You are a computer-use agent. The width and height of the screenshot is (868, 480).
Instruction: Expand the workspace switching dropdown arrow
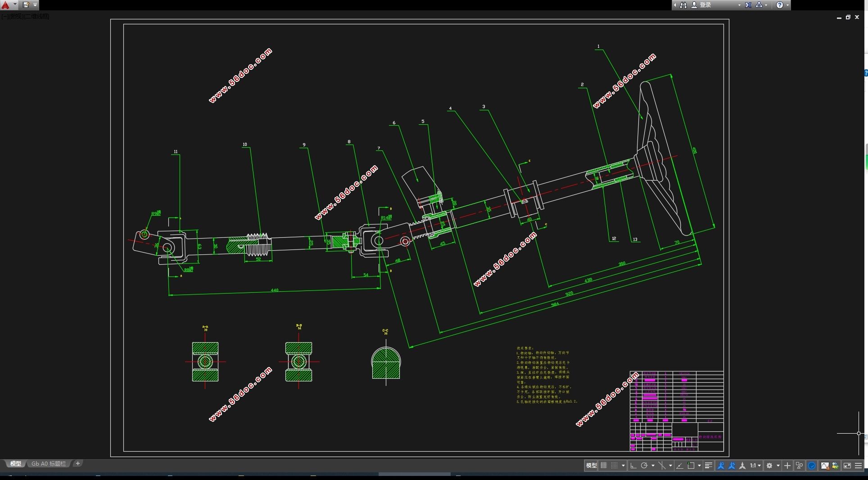[x=778, y=466]
